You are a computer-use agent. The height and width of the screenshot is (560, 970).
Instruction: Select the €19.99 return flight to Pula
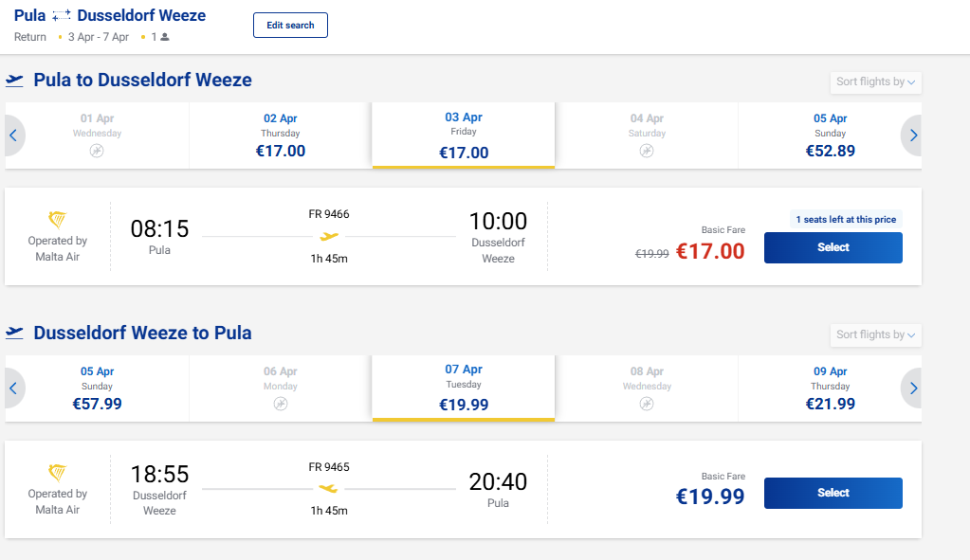coord(833,493)
